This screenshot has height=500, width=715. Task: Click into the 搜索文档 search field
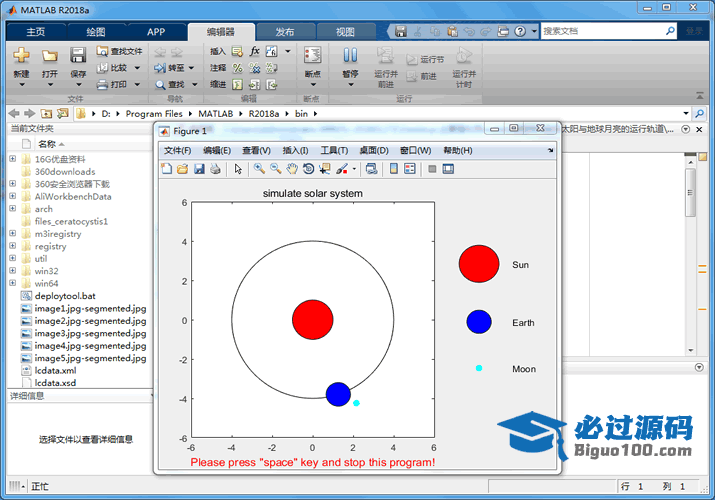pos(603,31)
